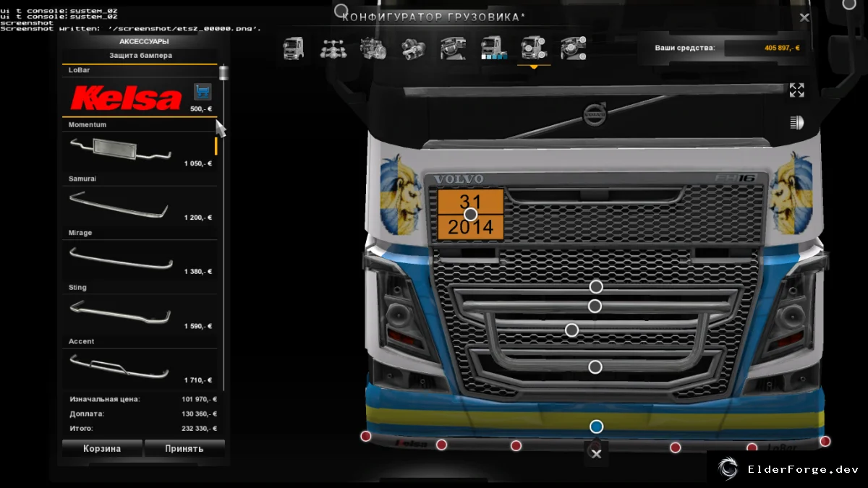The image size is (868, 488).
Task: Open the interior dashboard category icon
Action: 454,48
